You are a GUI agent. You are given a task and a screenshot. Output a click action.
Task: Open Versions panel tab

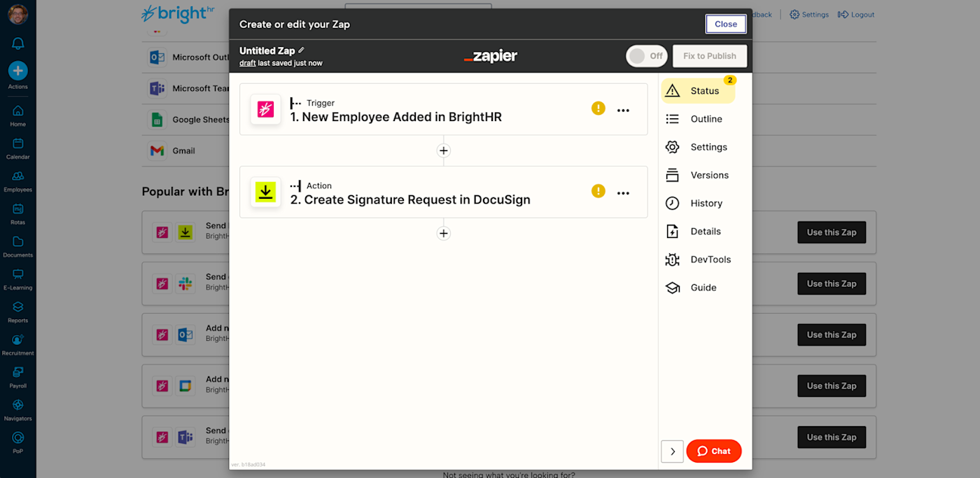click(x=698, y=175)
